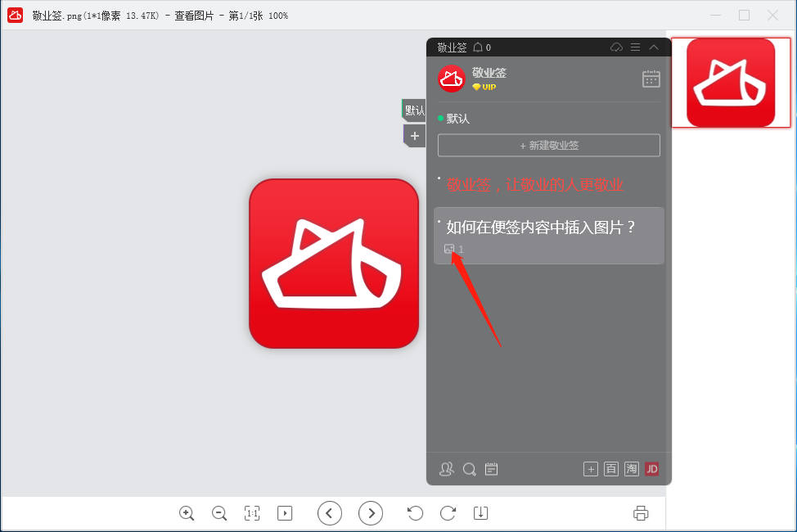This screenshot has width=797, height=532.
Task: Select the note 敬业签，让敬业的人更敬业
Action: pos(534,185)
